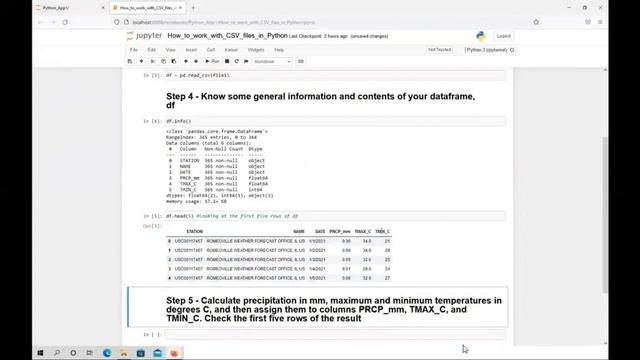Paste cells below icon
The image size is (640, 360).
point(173,61)
